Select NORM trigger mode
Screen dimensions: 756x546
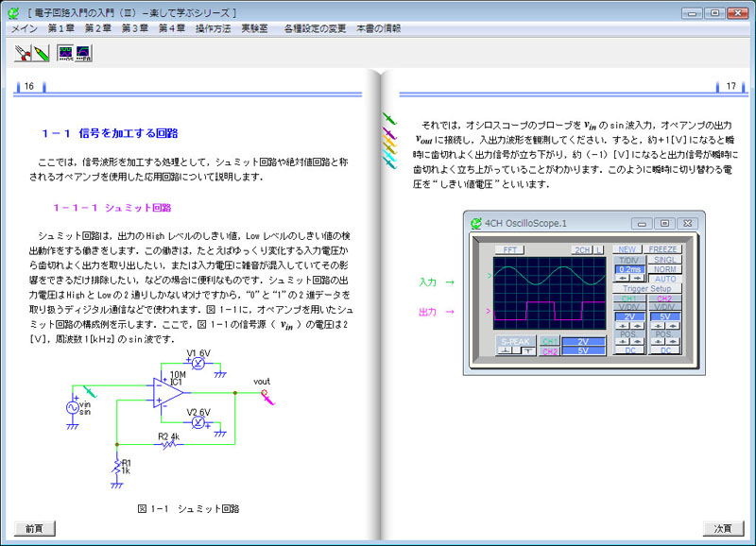coord(665,269)
